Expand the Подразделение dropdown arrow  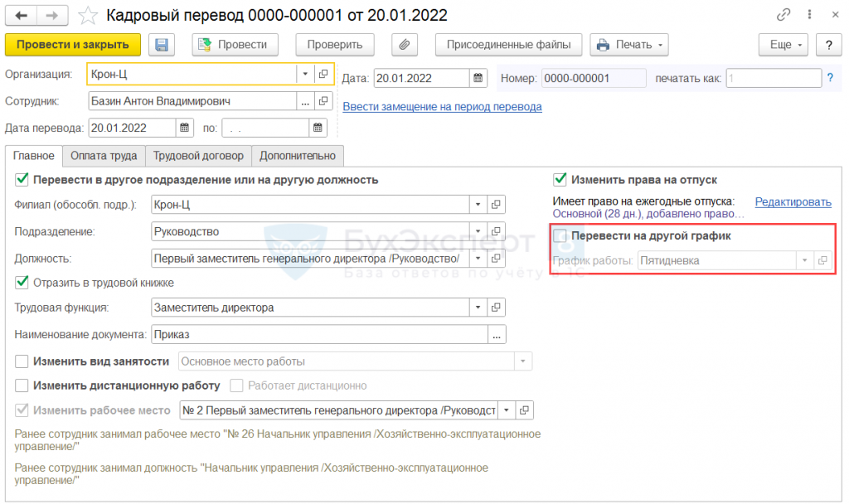(478, 231)
